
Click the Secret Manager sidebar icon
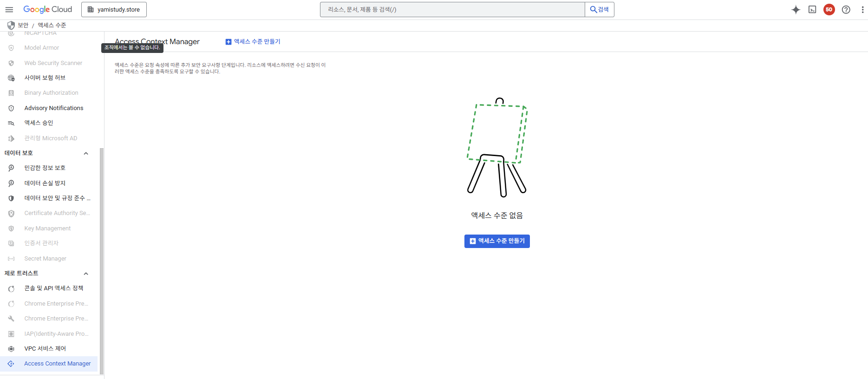(x=11, y=259)
